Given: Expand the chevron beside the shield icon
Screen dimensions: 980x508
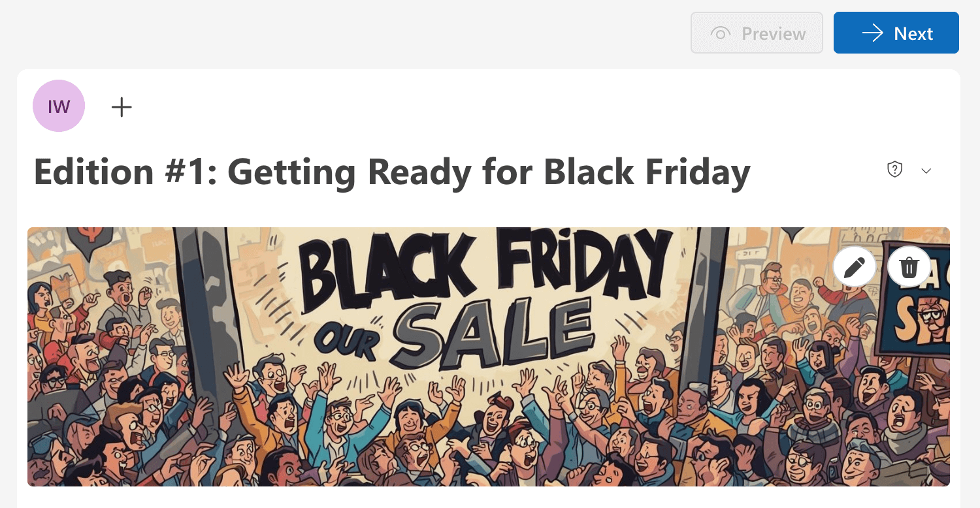Looking at the screenshot, I should [x=926, y=170].
